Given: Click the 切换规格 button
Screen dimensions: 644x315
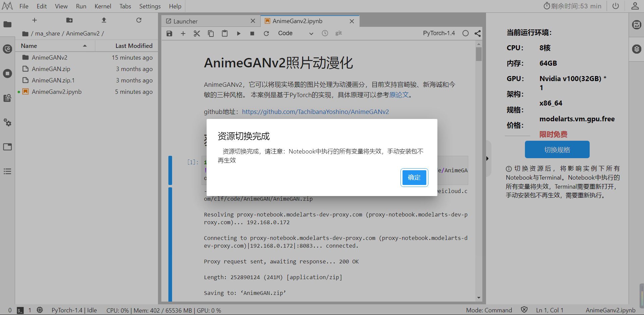Looking at the screenshot, I should point(557,149).
